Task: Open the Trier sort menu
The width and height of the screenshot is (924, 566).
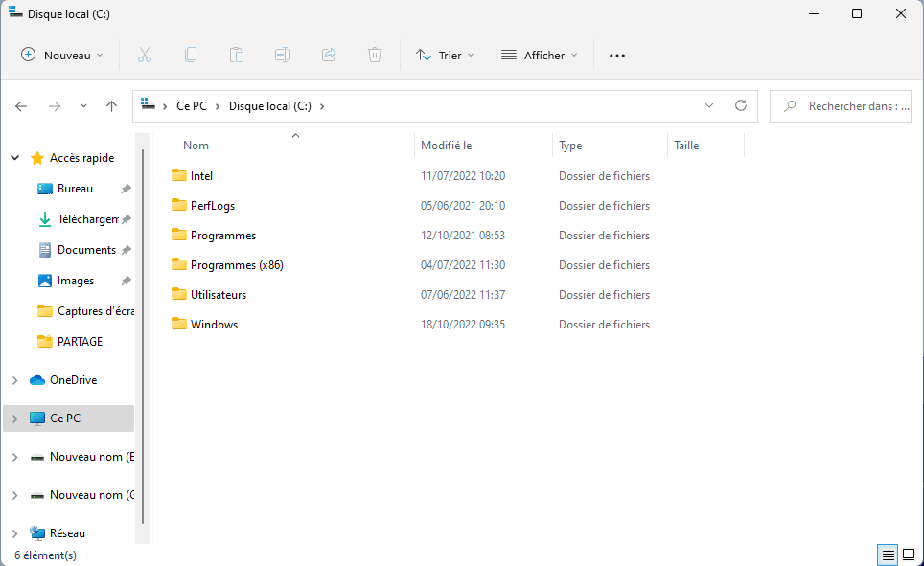Action: click(445, 56)
